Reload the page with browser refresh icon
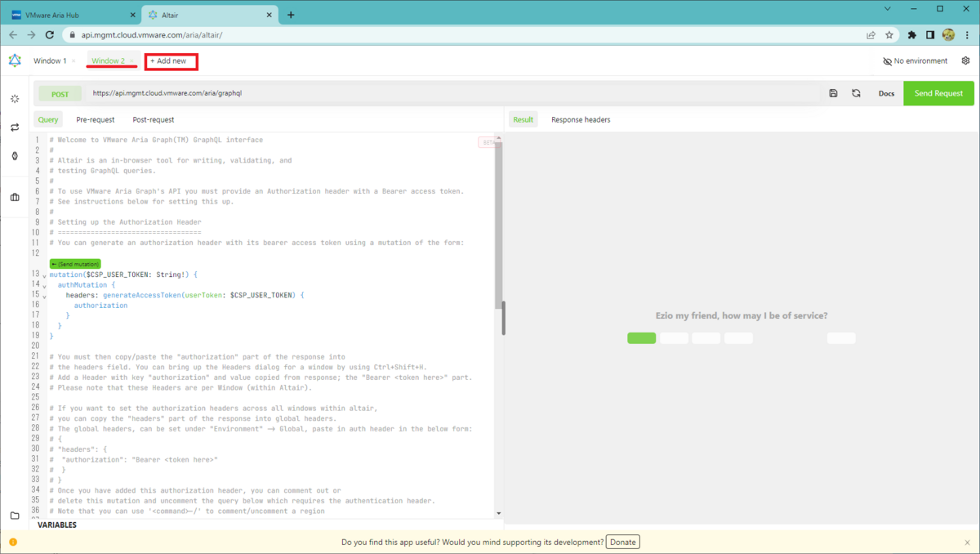This screenshot has height=554, width=980. point(50,35)
